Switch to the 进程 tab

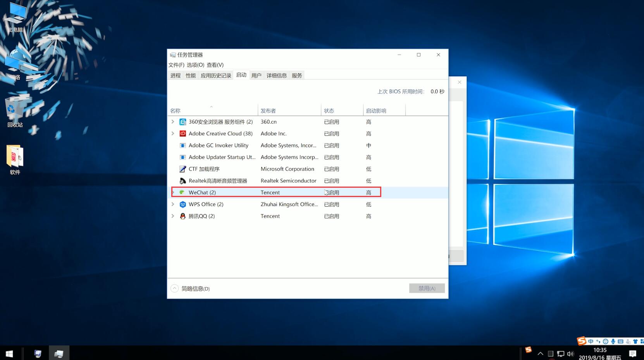[176, 75]
